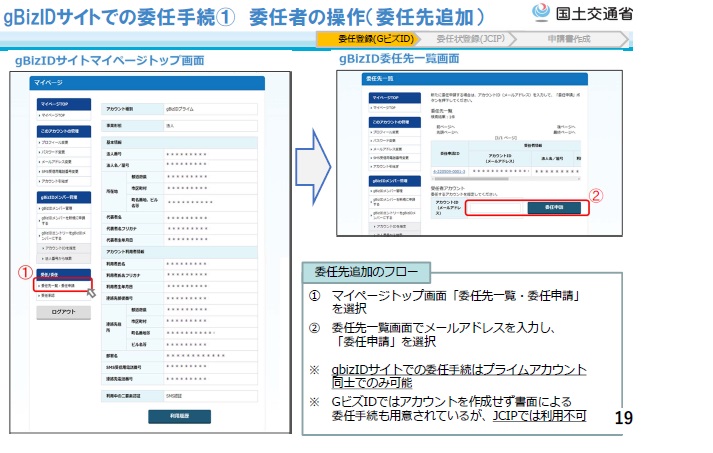
Task: Click the delegate table horizontal scrollbar
Action: [x=506, y=179]
